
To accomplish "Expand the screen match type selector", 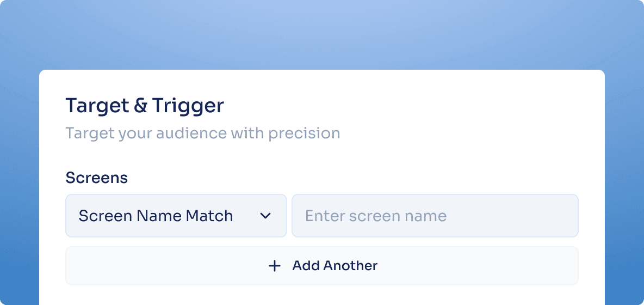I will pyautogui.click(x=218, y=216).
